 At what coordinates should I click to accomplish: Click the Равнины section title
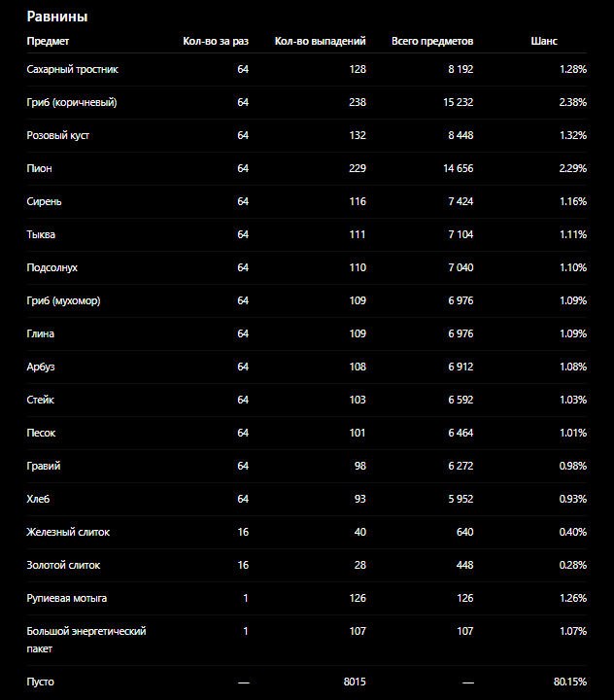[x=57, y=17]
